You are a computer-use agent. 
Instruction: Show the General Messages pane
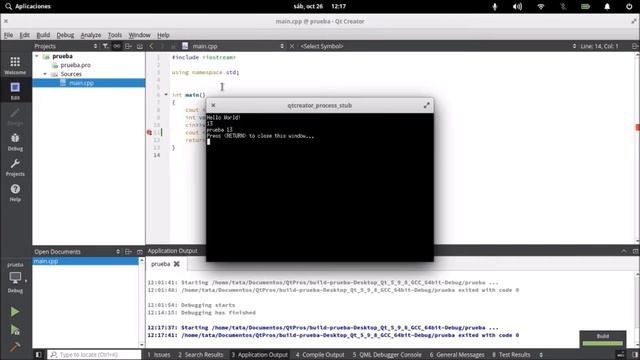[x=457, y=355]
